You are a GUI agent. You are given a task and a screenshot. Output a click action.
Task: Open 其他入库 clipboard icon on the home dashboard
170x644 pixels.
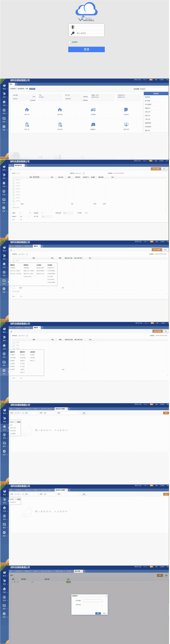click(27, 124)
